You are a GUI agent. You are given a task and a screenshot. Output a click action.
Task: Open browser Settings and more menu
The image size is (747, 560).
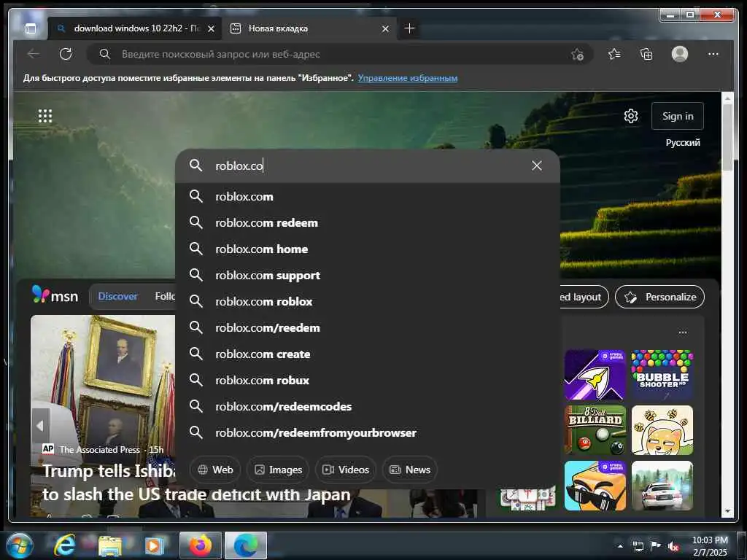[713, 54]
